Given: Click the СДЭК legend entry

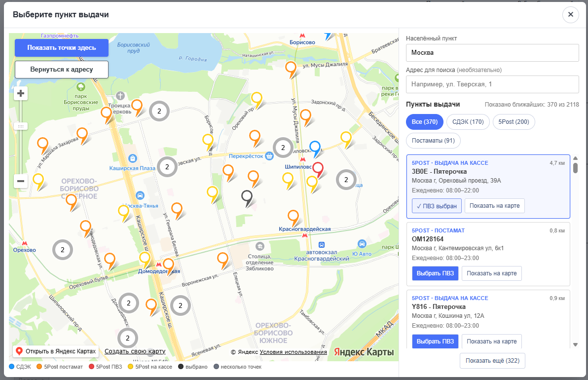Looking at the screenshot, I should coord(20,367).
